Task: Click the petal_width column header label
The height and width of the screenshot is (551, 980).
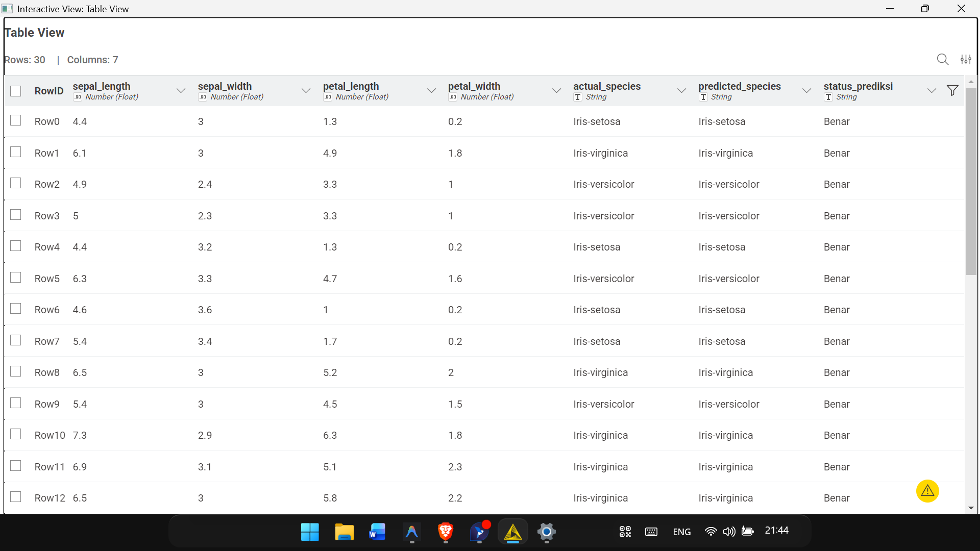Action: point(474,86)
